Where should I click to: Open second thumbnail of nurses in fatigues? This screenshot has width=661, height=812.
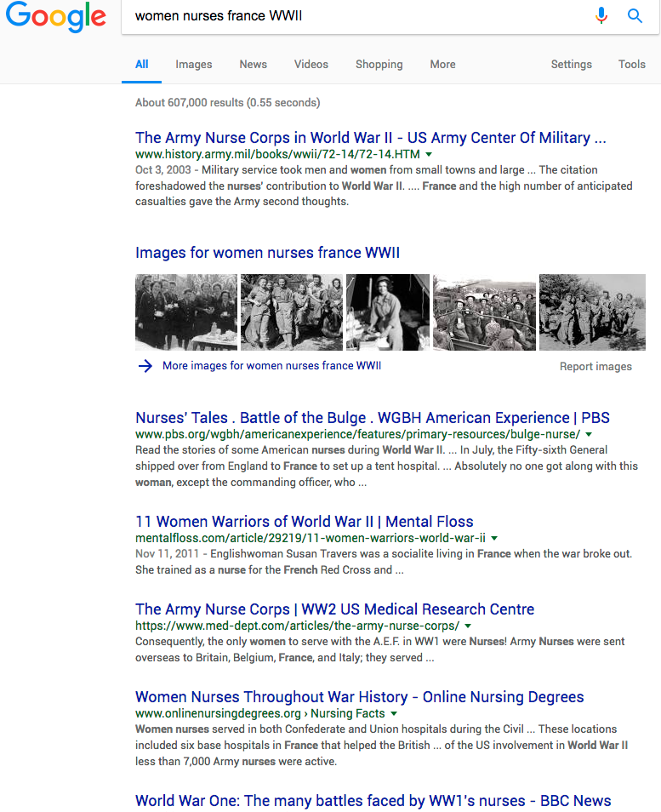coord(292,312)
